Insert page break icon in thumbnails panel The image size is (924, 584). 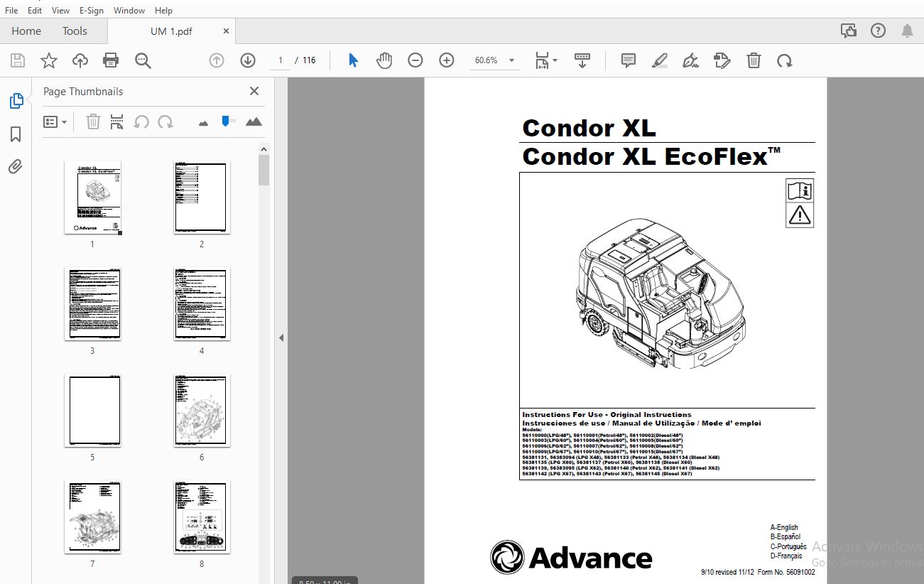tap(117, 122)
